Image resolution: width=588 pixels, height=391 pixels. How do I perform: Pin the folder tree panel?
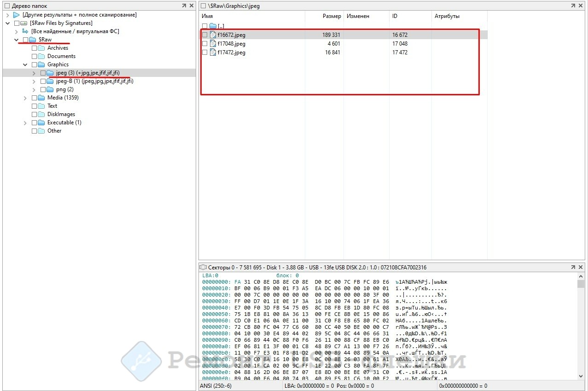tap(184, 6)
